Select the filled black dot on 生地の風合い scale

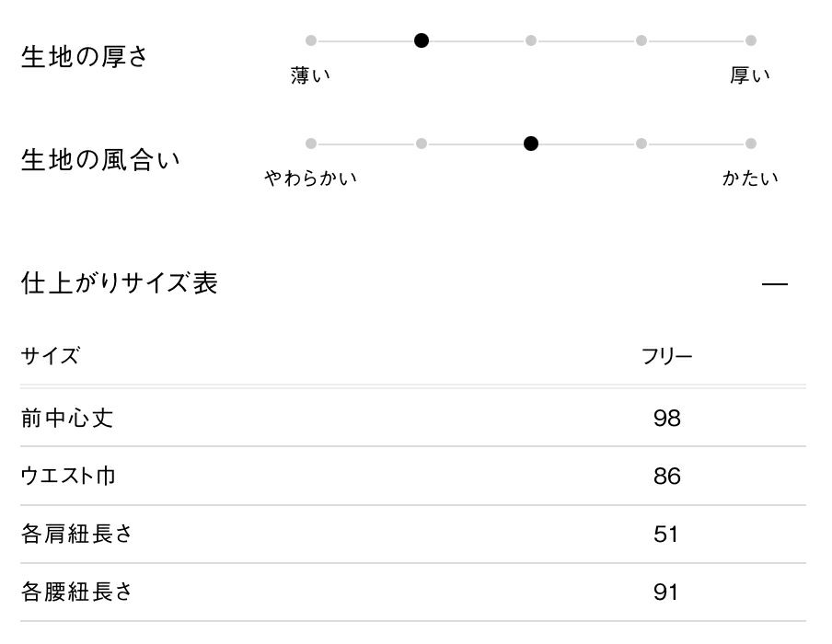coord(531,144)
